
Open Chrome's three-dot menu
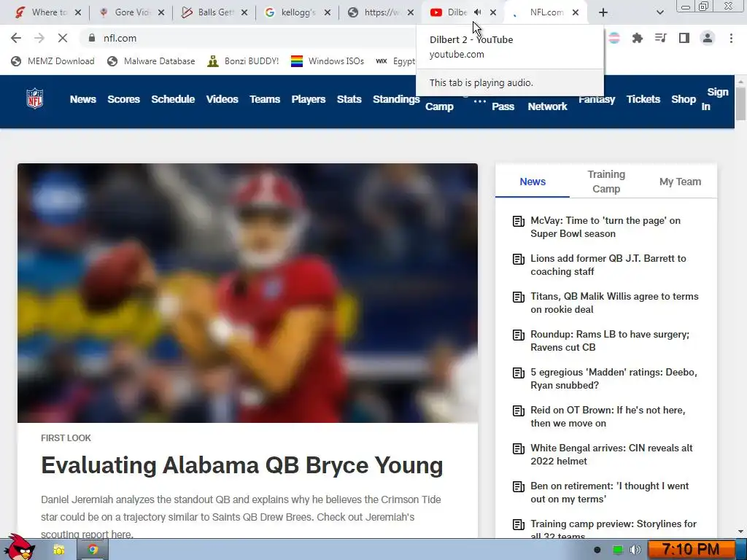click(x=731, y=38)
